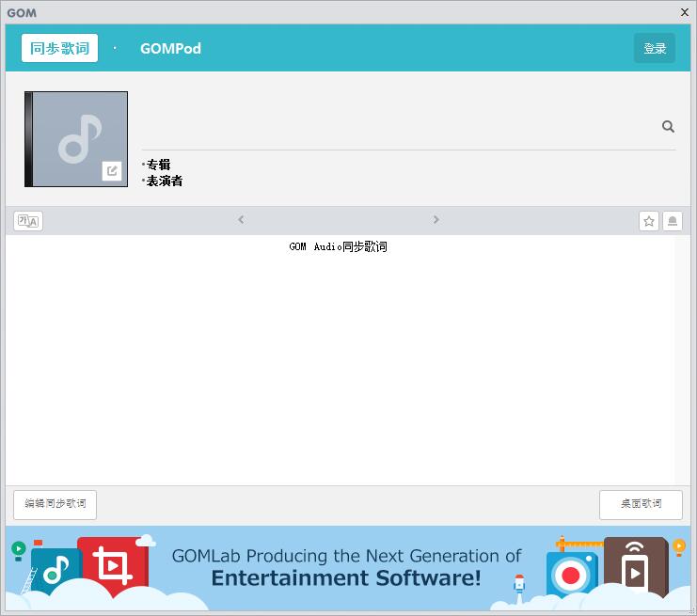Go to next lyrics with right arrow
Viewport: 697px width, 616px height.
(x=436, y=219)
